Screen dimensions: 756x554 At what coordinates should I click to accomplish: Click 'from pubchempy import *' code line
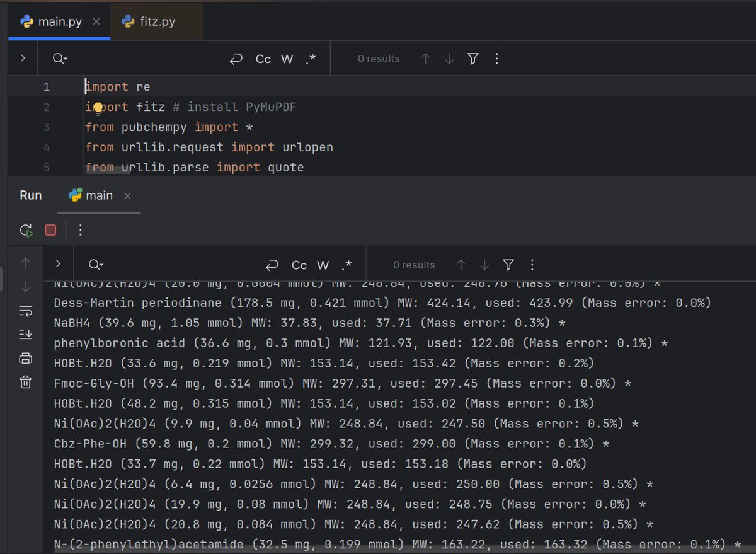coord(169,127)
